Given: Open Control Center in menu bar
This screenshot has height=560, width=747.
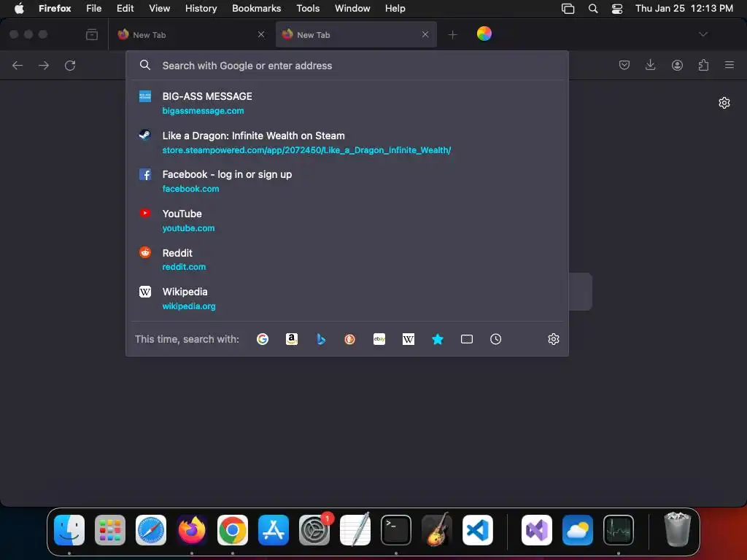Looking at the screenshot, I should point(617,9).
